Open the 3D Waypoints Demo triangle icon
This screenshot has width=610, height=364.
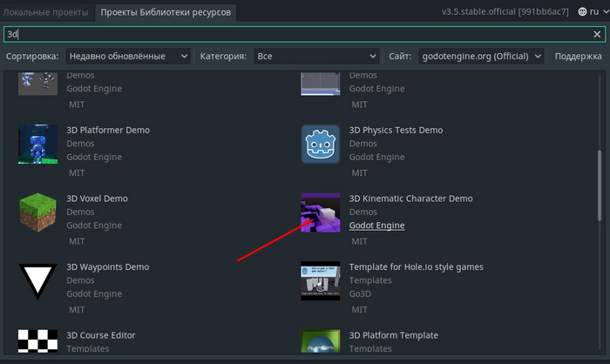37,280
